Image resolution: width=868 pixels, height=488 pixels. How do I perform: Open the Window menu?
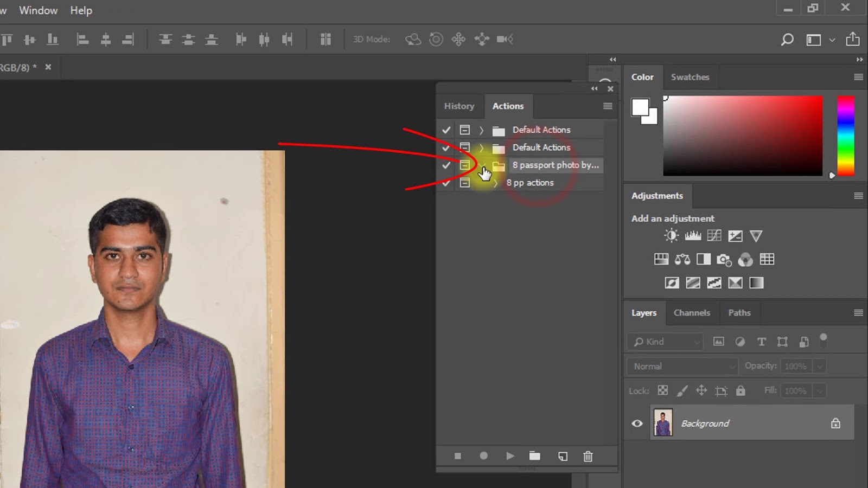tap(38, 10)
